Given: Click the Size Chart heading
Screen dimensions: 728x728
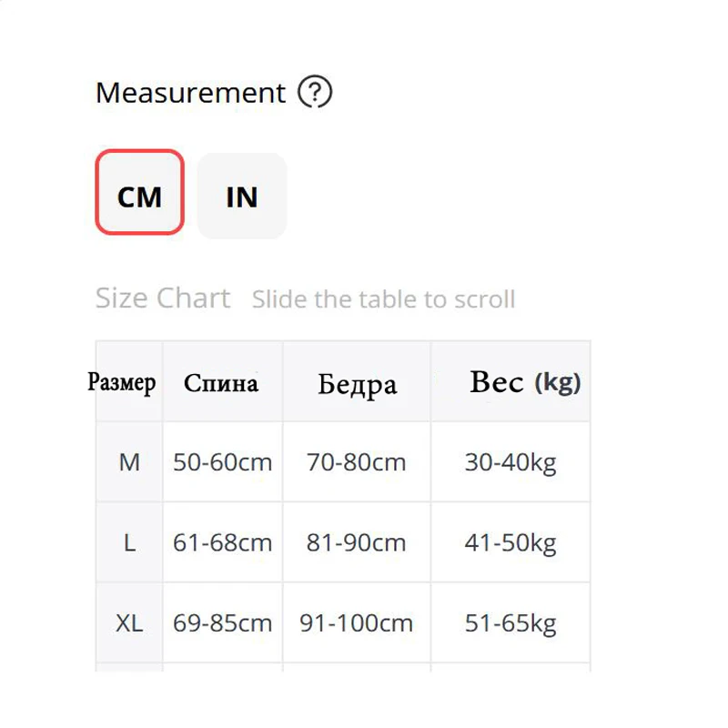Looking at the screenshot, I should coord(163,298).
